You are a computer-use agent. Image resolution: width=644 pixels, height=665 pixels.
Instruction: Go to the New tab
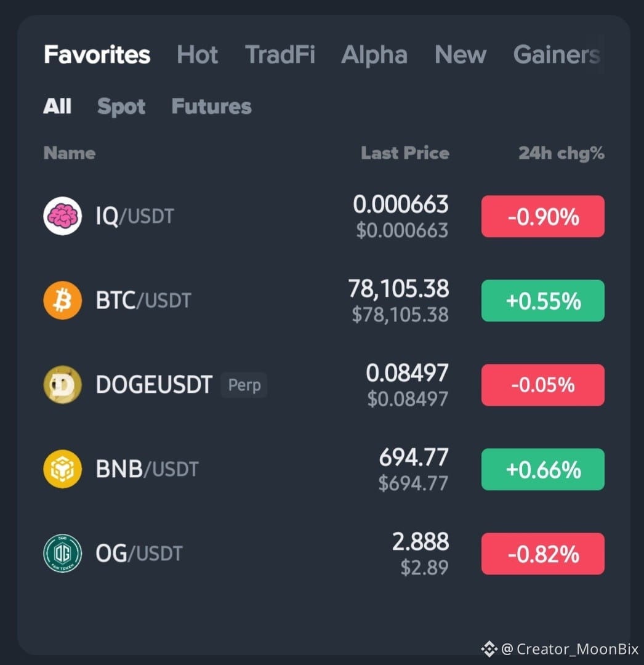tap(461, 55)
